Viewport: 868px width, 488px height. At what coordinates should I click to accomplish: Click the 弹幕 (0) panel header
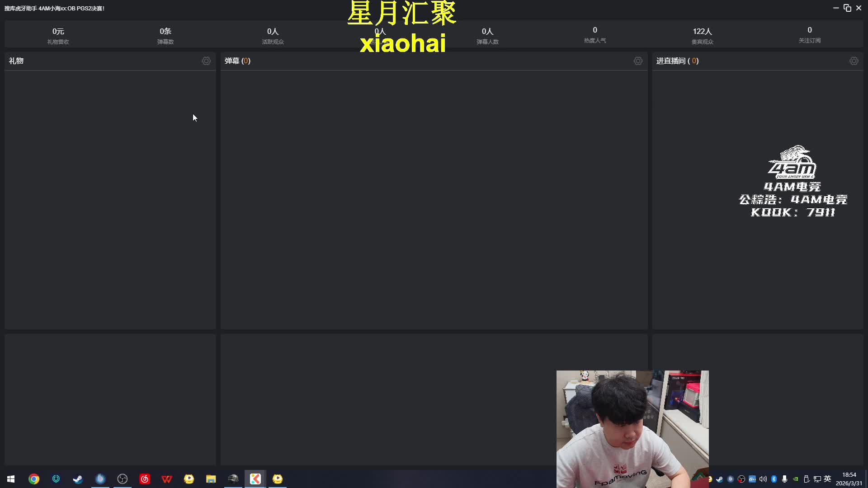(237, 61)
